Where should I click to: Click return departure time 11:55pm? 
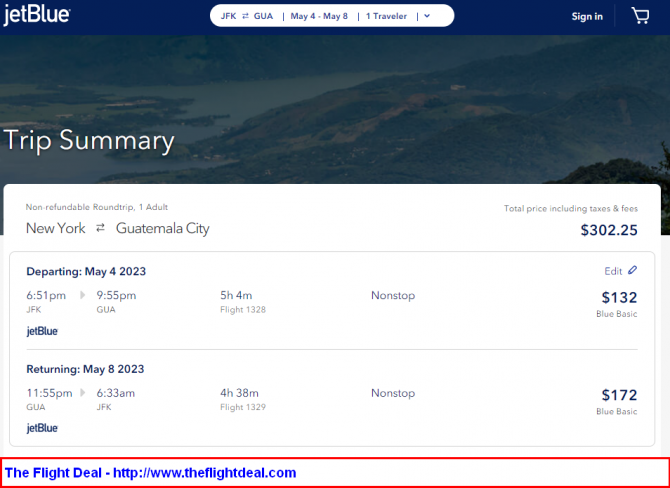click(x=50, y=393)
